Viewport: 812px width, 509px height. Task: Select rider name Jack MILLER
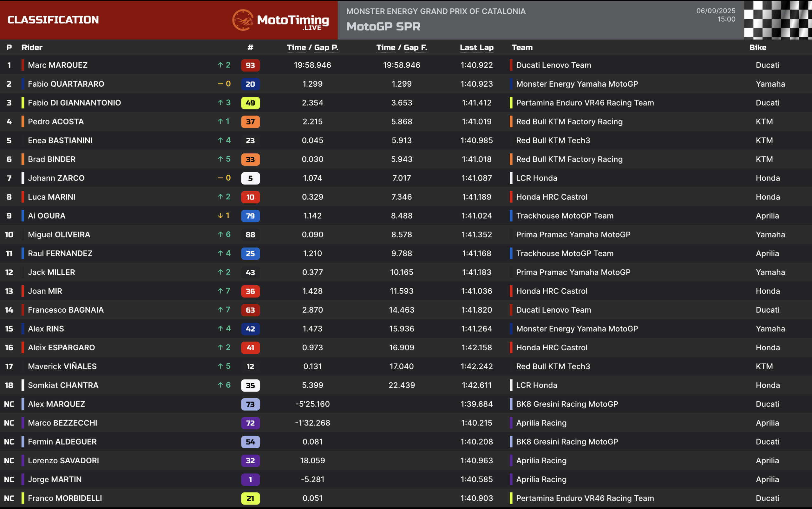[51, 272]
